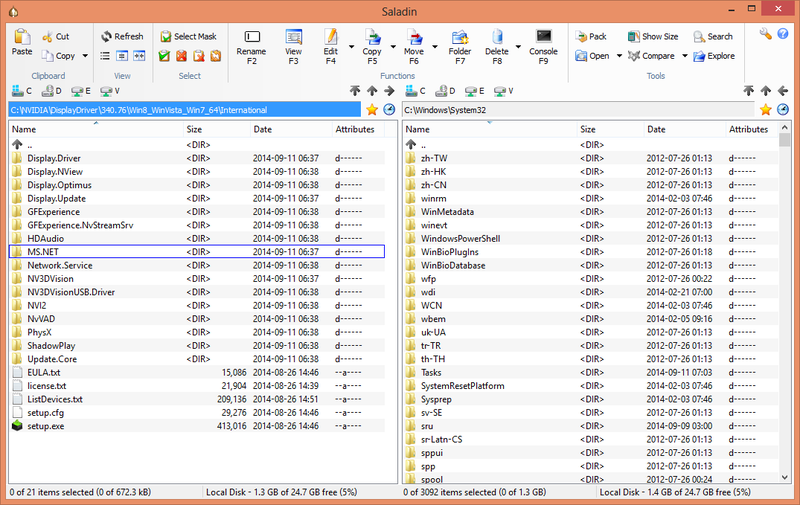Expand the Delete F8 dropdown arrow
This screenshot has height=505, width=800.
click(x=518, y=47)
